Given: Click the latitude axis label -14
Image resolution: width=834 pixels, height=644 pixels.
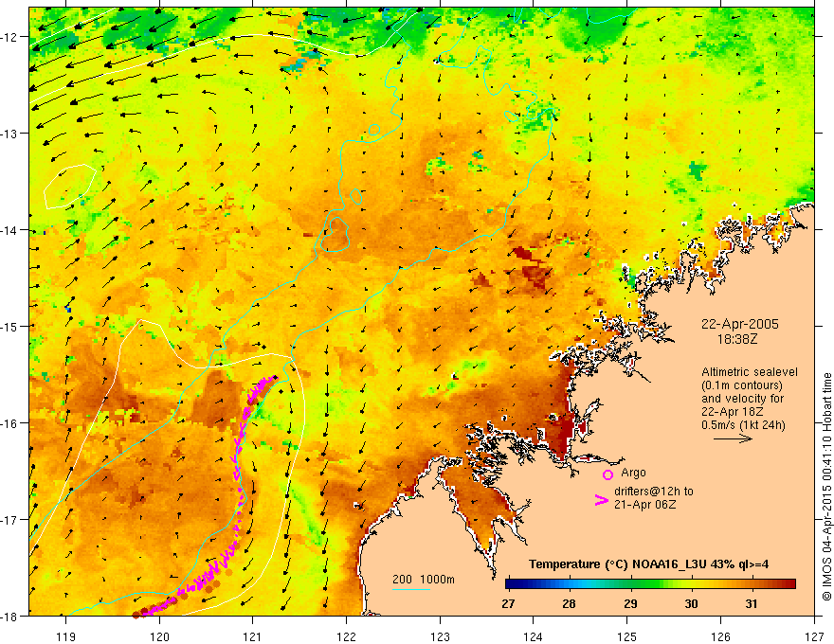Looking at the screenshot, I should [x=9, y=230].
